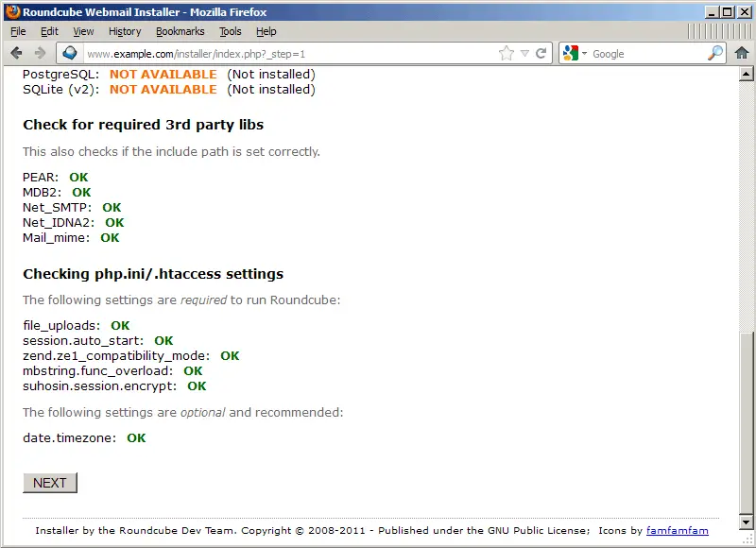The image size is (756, 548).
Task: Open the Help menu
Action: pos(266,31)
